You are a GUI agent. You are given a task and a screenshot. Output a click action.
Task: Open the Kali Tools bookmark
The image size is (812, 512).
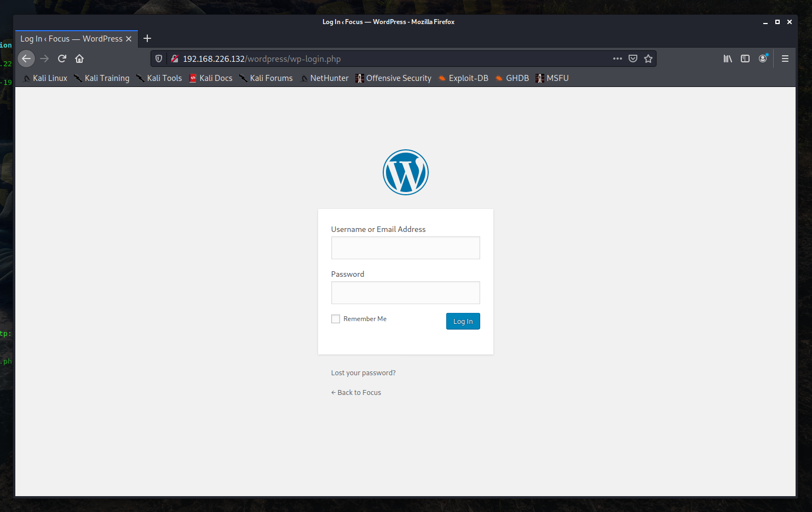(159, 78)
